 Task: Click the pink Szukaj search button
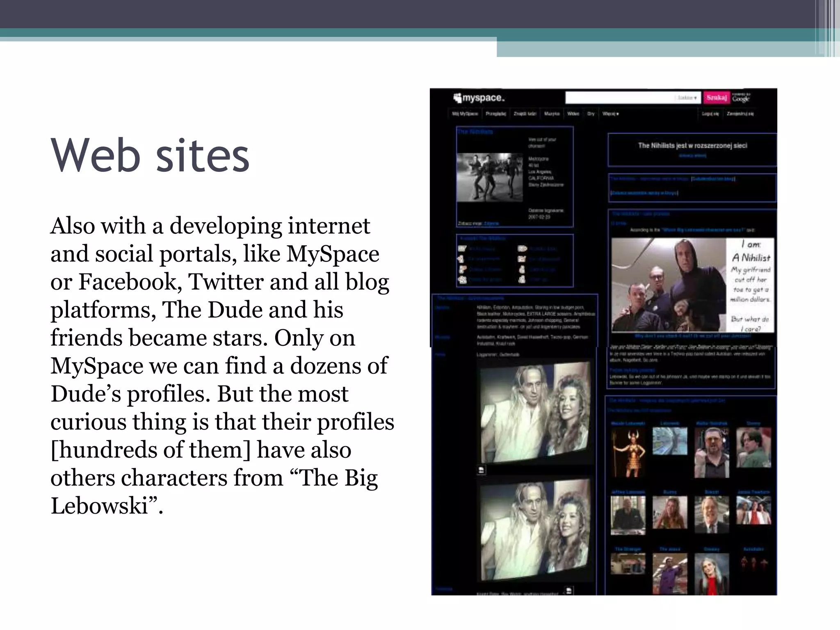pos(717,98)
